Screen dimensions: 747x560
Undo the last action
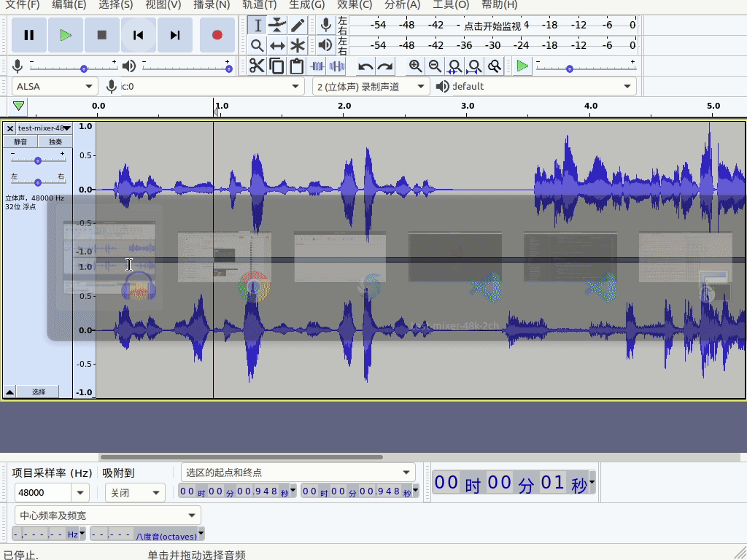[x=365, y=66]
